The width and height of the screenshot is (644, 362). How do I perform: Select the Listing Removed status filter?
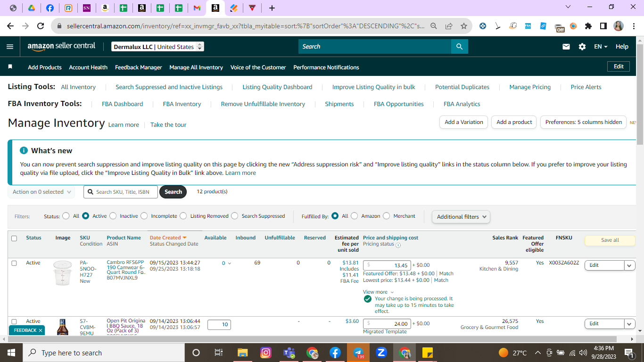(183, 216)
